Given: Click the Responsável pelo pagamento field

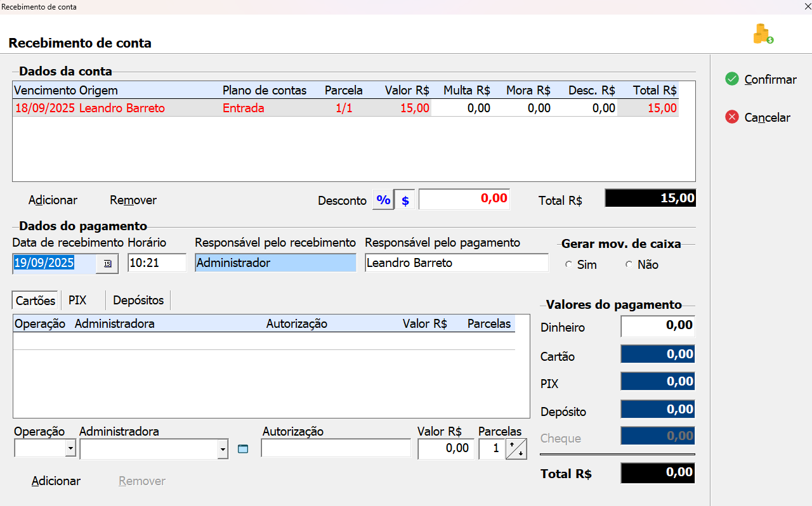Looking at the screenshot, I should tap(457, 263).
